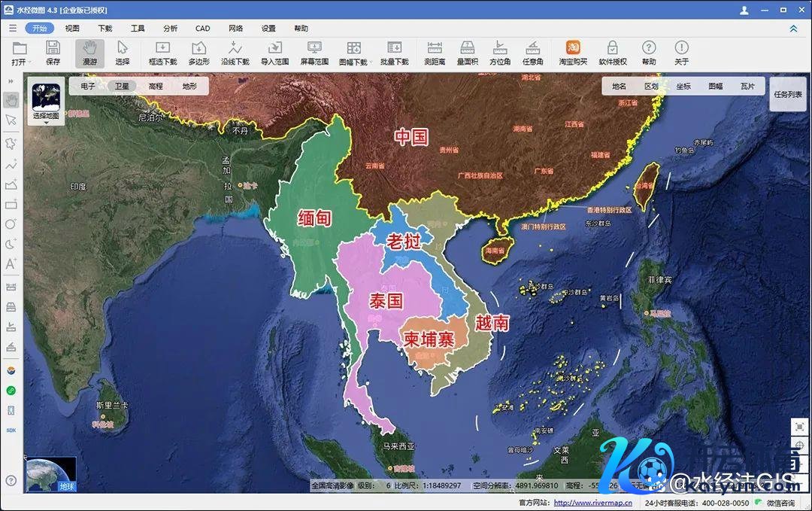Screen dimensions: 812x511
Task: Switch map layer to 电子
Action: (x=88, y=87)
